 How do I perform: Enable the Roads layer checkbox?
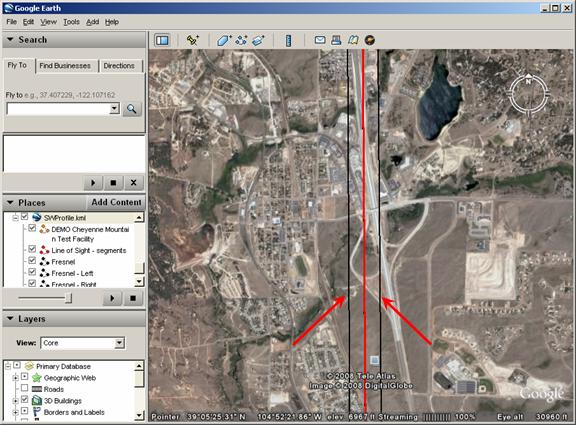pos(24,388)
